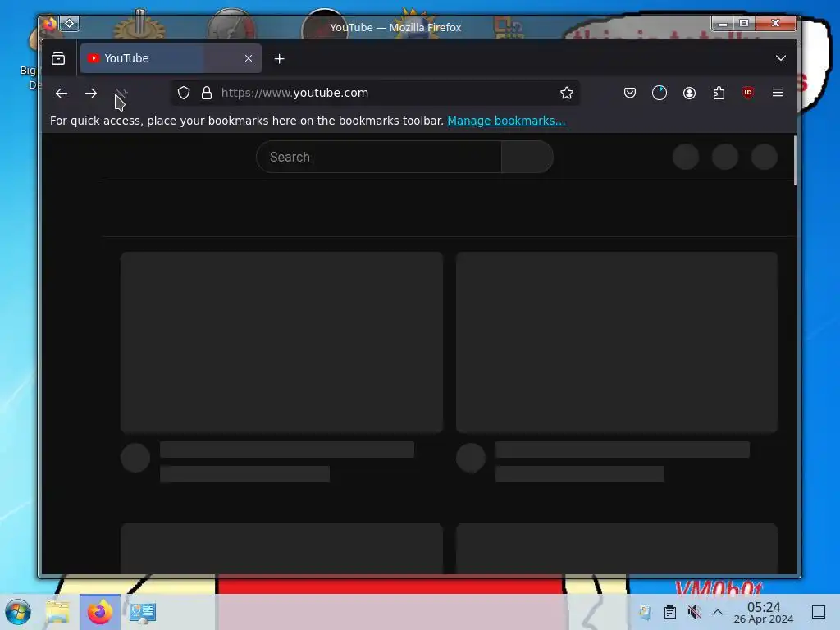The height and width of the screenshot is (630, 840).
Task: Open the control panel taskbar app
Action: coord(143,612)
